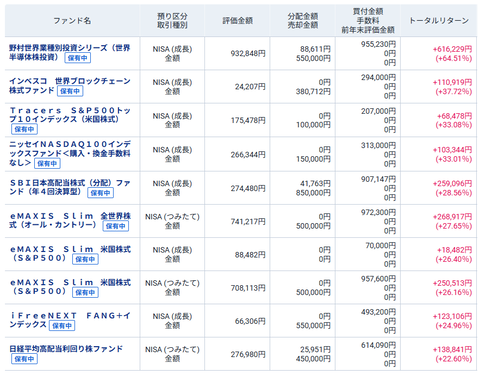The width and height of the screenshot is (480, 375).
Task: Click 保有中 badge in the 88,482円 S&P500 row
Action: [x=85, y=259]
